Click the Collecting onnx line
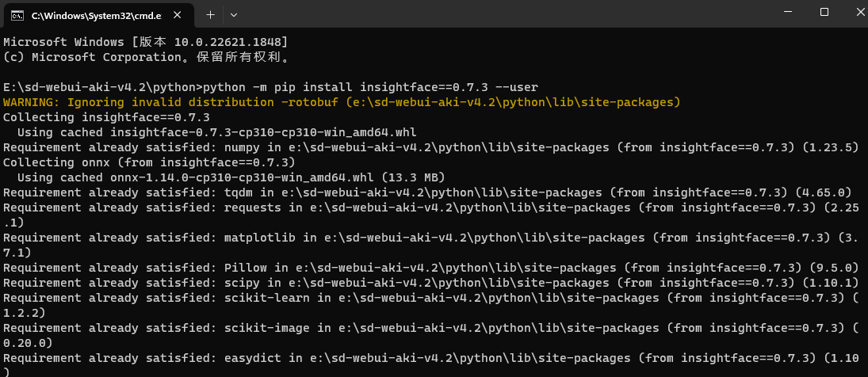This screenshot has width=868, height=377. 149,162
